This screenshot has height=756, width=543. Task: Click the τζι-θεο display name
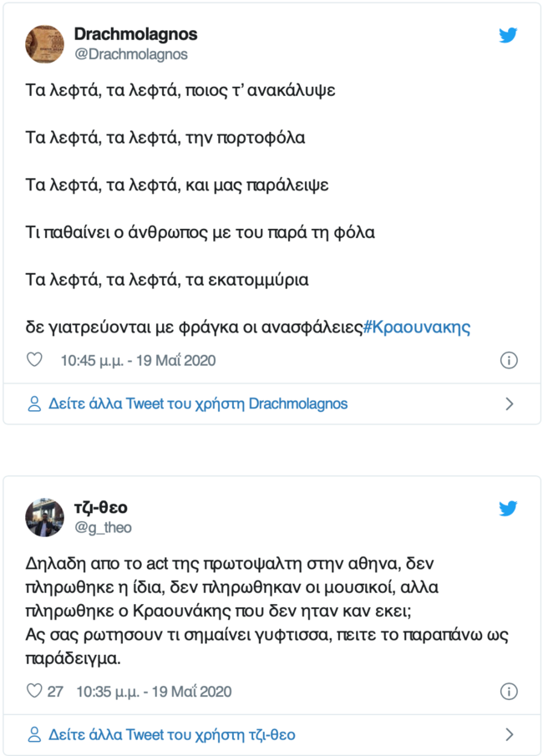[101, 508]
